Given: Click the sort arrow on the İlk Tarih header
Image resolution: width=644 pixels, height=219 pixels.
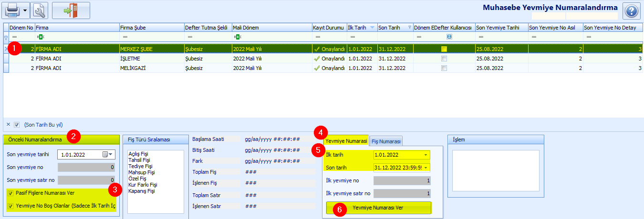Looking at the screenshot, I should [372, 28].
